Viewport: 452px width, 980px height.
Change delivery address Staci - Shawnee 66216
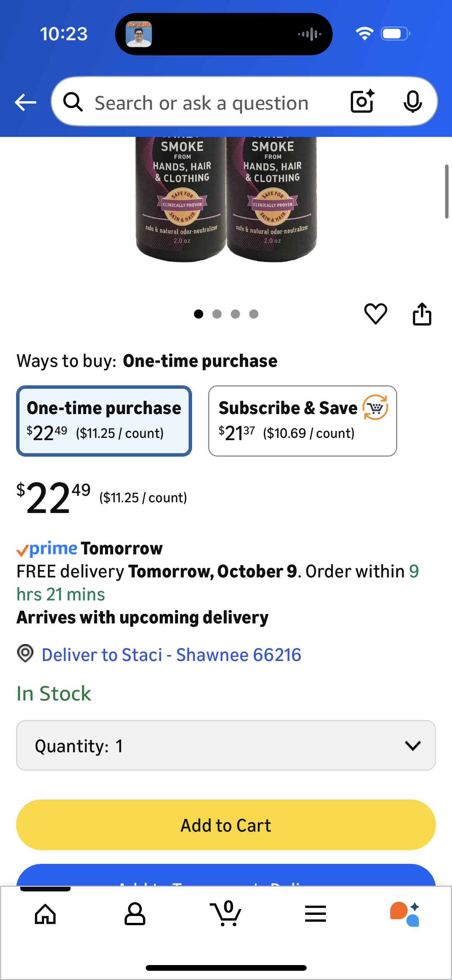tap(171, 654)
